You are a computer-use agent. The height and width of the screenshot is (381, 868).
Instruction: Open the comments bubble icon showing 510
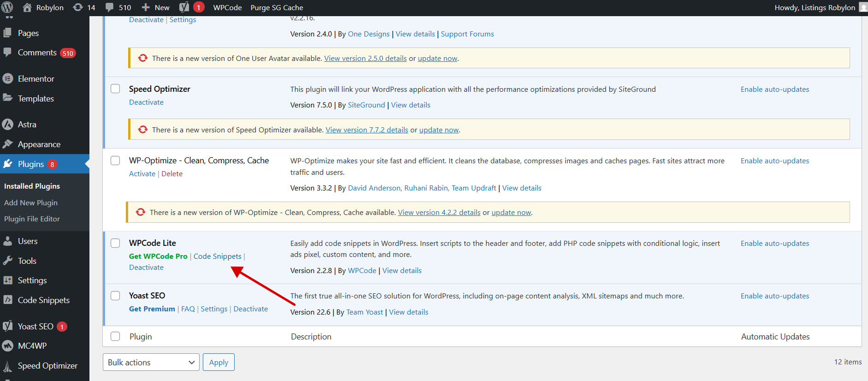[x=109, y=7]
